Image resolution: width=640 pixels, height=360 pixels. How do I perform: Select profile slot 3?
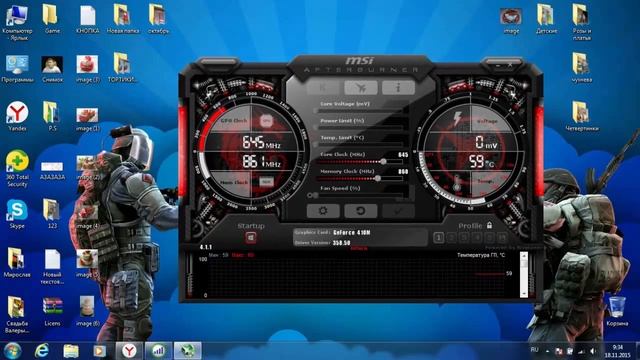(464, 237)
